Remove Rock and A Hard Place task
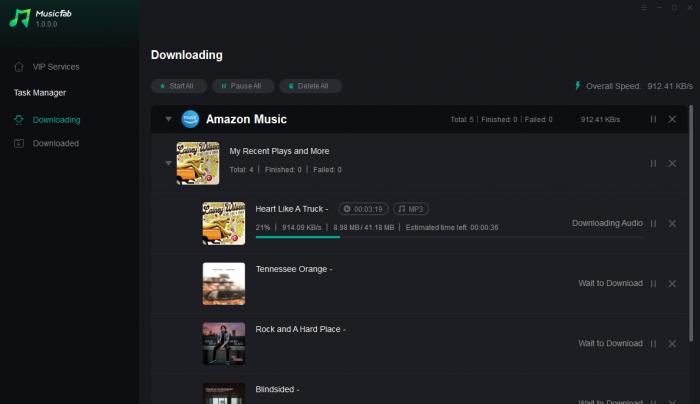The height and width of the screenshot is (404, 700). tap(672, 344)
